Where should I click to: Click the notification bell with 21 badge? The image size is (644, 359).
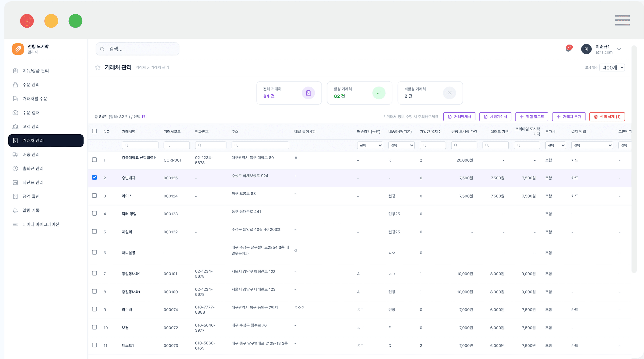(x=568, y=49)
